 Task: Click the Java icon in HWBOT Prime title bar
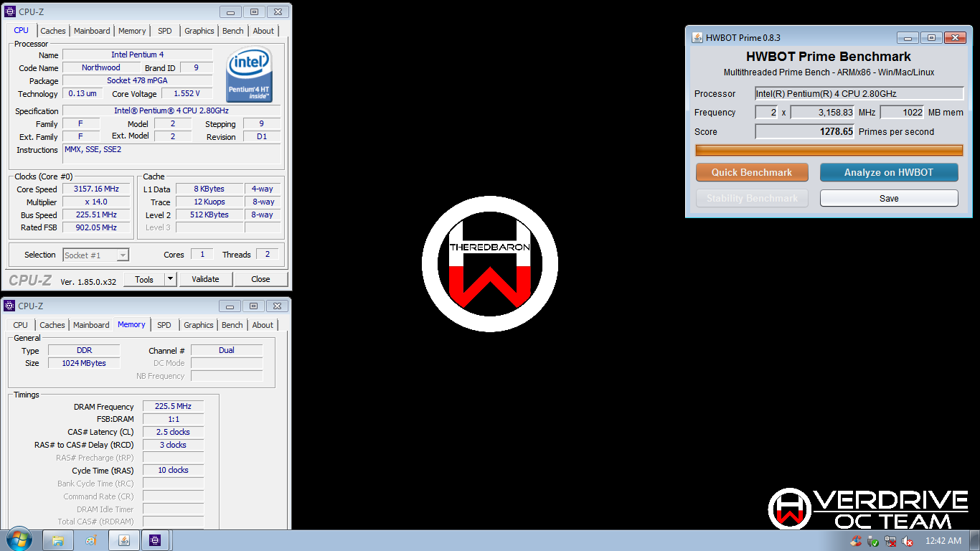click(x=697, y=37)
